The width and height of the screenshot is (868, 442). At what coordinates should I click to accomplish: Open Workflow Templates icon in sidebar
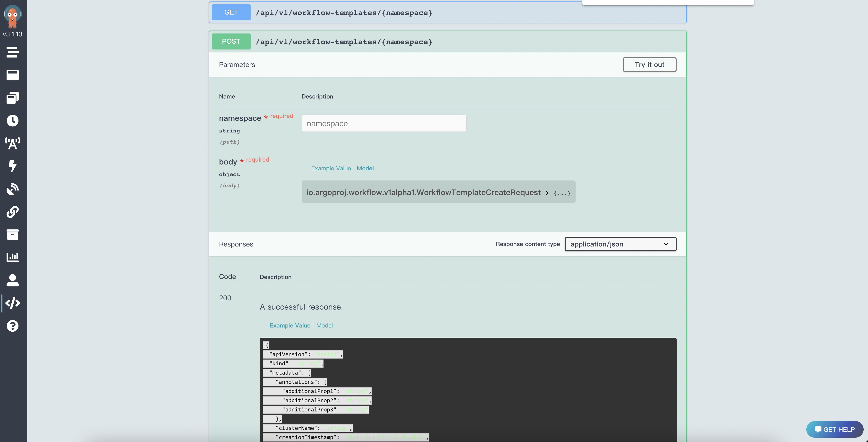click(12, 75)
